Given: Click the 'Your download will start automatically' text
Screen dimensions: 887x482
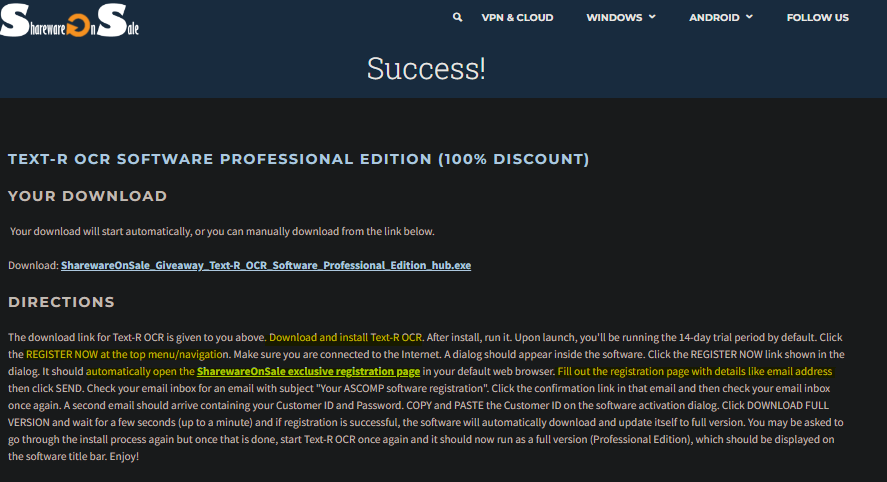Looking at the screenshot, I should [222, 231].
